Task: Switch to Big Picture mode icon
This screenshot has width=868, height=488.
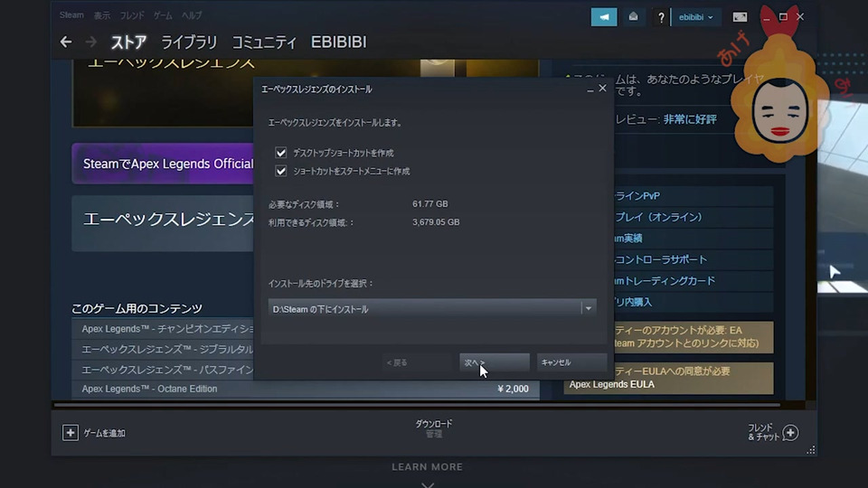Action: (x=740, y=17)
